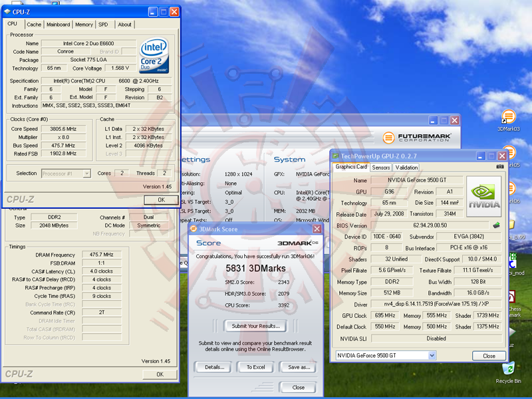Image resolution: width=532 pixels, height=399 pixels.
Task: Minimize the GPU-Z window
Action: (x=480, y=156)
